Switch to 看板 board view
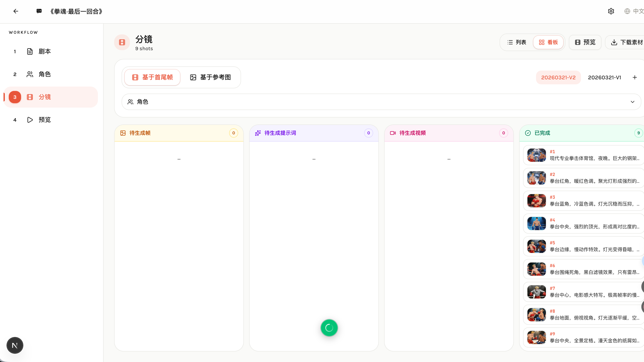Viewport: 644px width, 362px height. point(548,43)
